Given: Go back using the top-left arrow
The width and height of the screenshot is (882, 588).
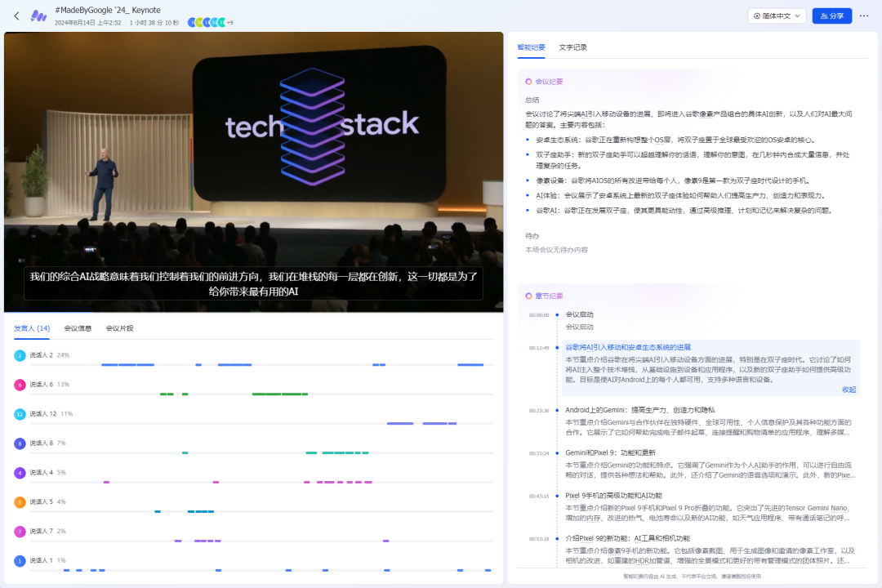Looking at the screenshot, I should 17,16.
